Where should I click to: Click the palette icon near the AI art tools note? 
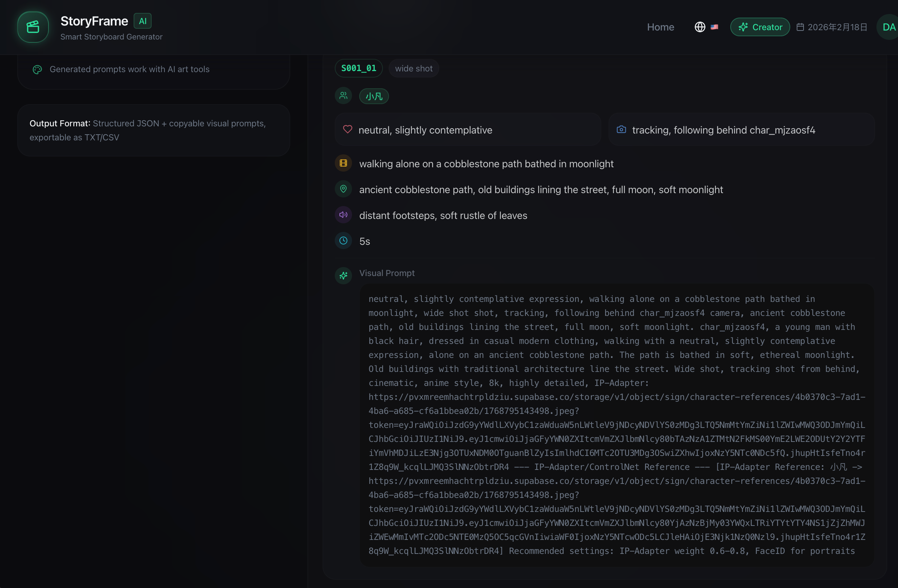pos(37,69)
